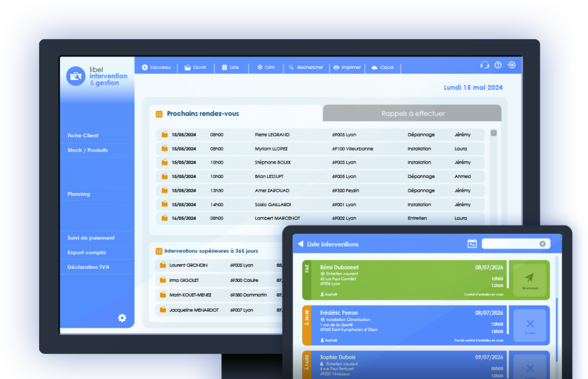Open Déclaration TVA in the sidebar

(88, 267)
